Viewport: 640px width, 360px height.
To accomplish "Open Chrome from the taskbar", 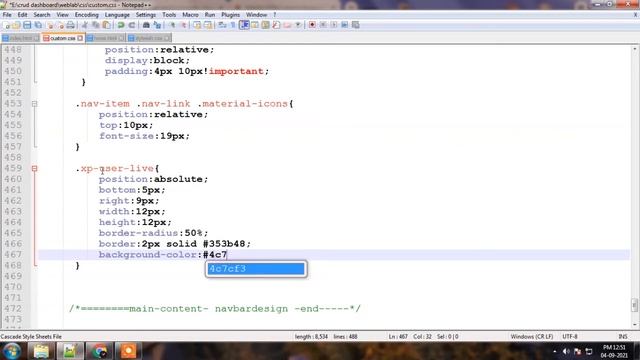I will [99, 351].
